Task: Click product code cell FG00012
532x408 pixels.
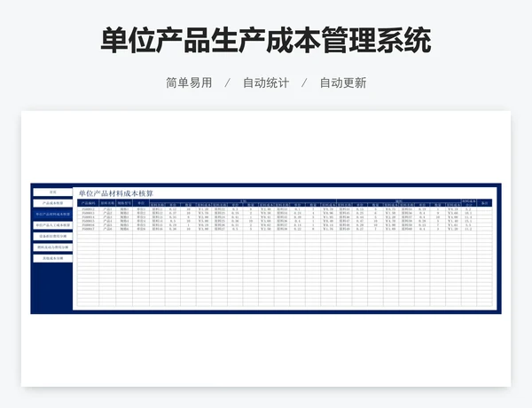Action: 88,209
